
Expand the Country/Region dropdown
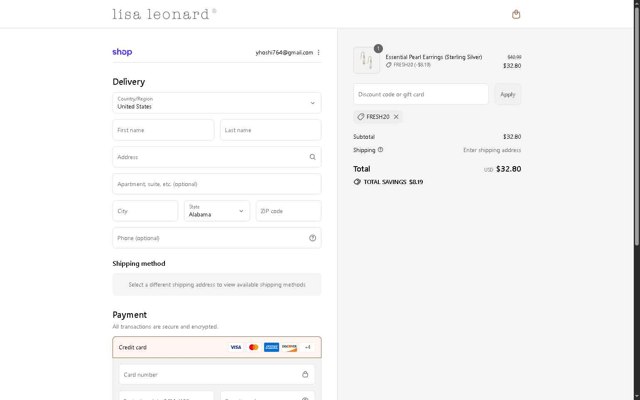[x=217, y=103]
